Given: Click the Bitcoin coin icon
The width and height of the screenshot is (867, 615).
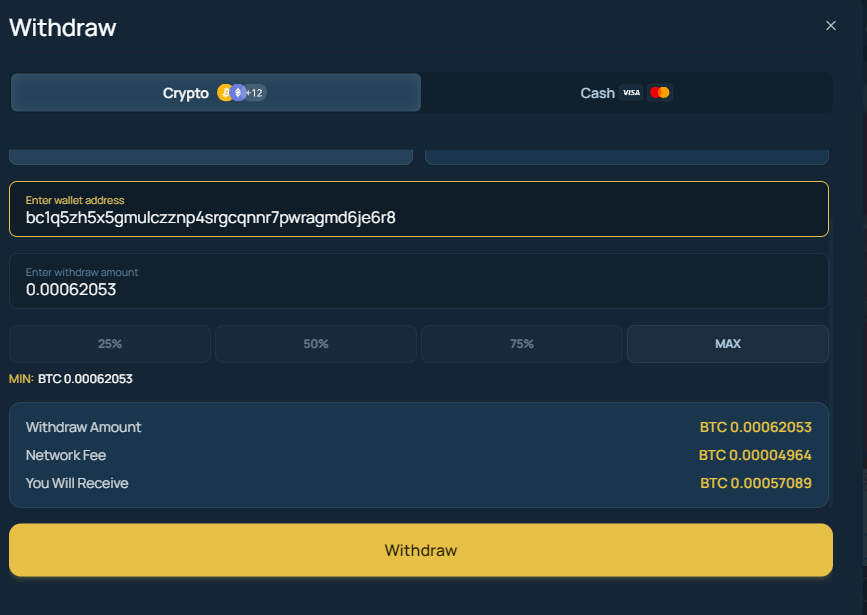Looking at the screenshot, I should pyautogui.click(x=225, y=92).
